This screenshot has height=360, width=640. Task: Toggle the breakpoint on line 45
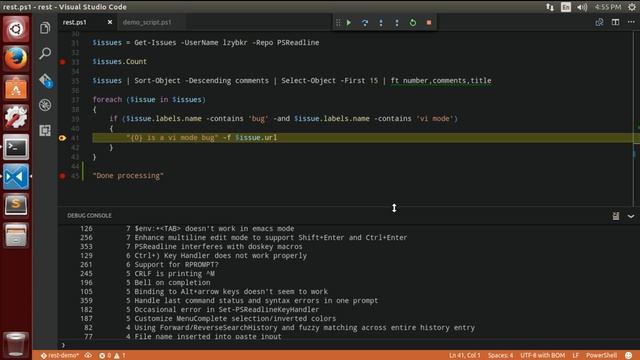62,176
